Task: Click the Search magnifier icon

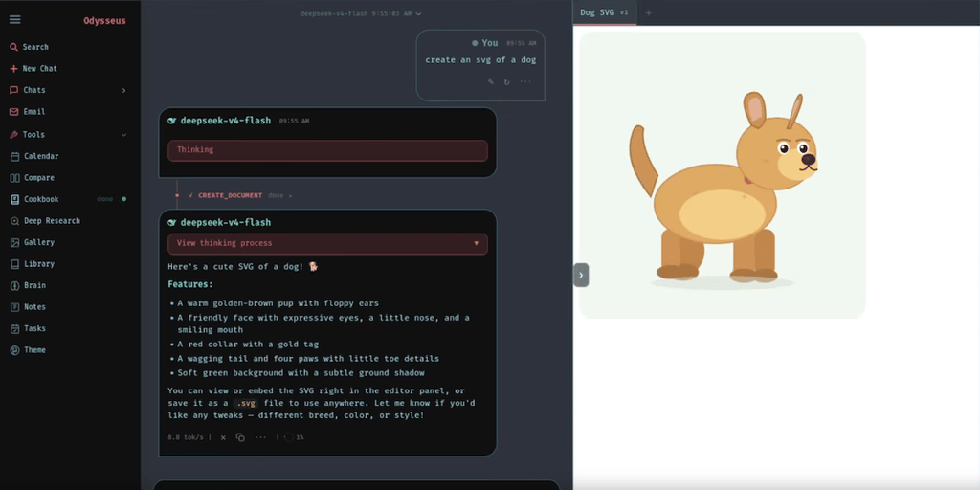Action: pyautogui.click(x=13, y=47)
